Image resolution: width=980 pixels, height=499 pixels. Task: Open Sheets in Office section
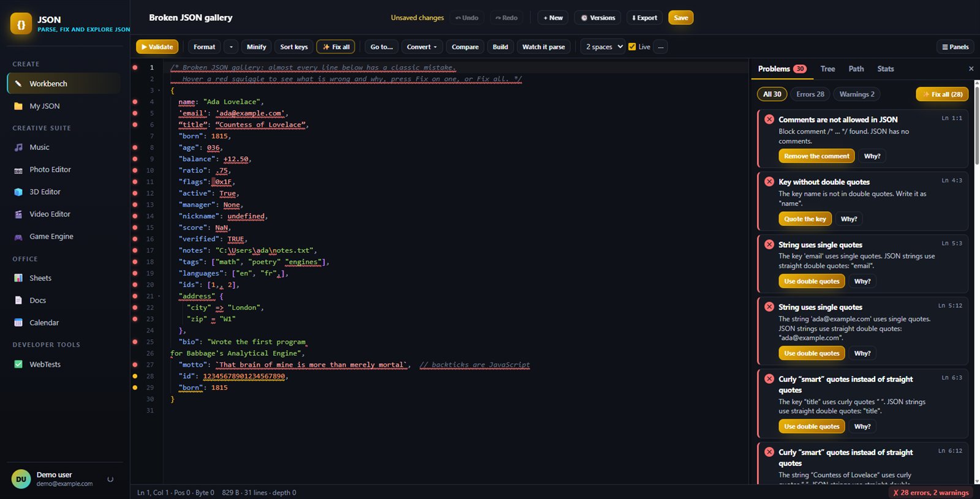pos(64,278)
